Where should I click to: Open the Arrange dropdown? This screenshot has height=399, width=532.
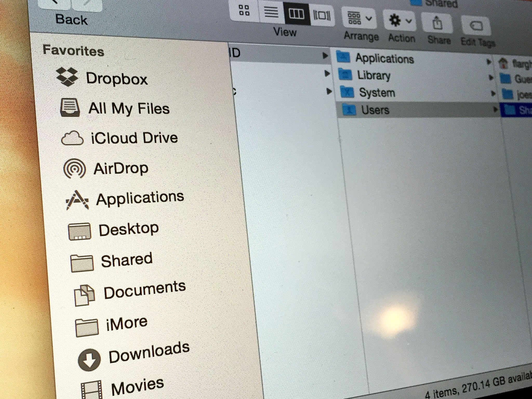[x=360, y=18]
